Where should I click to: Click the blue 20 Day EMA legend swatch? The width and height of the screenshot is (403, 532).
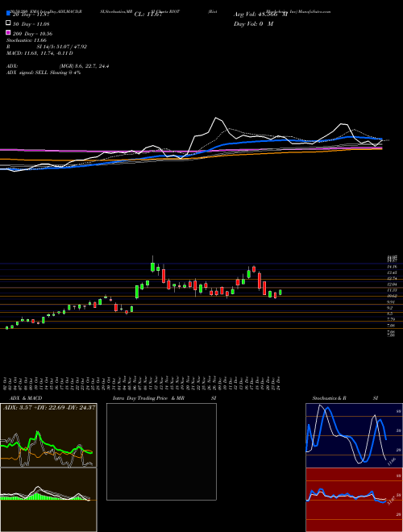point(8,14)
